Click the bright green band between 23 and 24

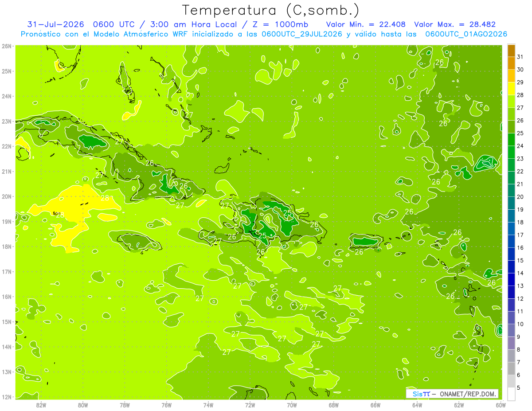[x=511, y=152]
